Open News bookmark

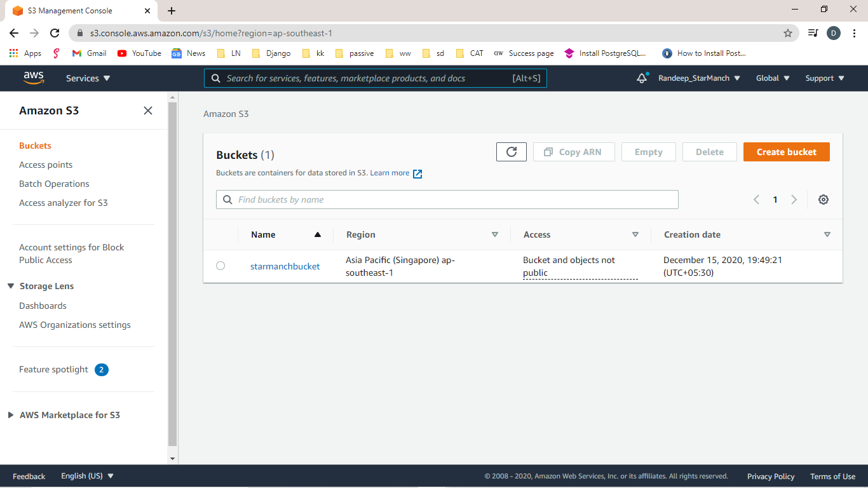(x=189, y=53)
